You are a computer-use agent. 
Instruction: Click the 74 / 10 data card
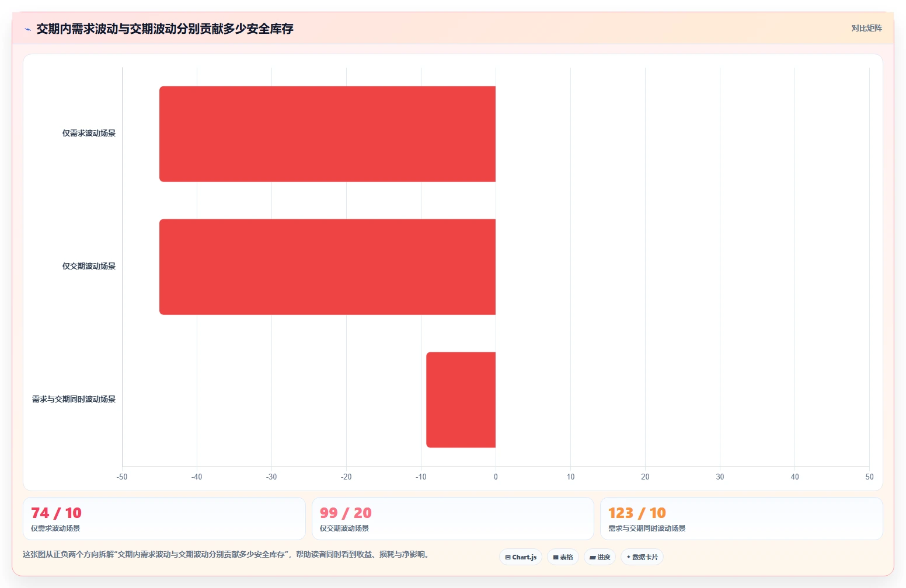tap(164, 519)
